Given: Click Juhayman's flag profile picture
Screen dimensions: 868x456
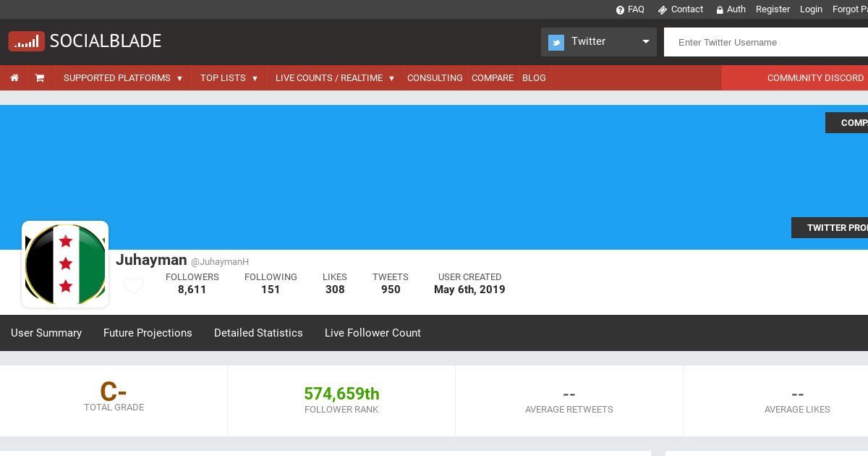Looking at the screenshot, I should (65, 264).
